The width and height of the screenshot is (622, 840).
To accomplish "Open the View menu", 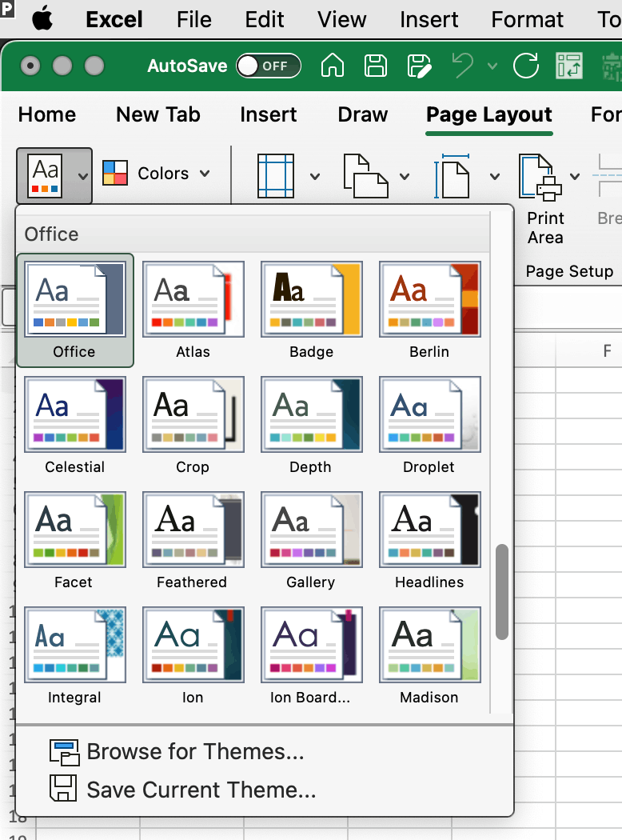I will point(341,20).
